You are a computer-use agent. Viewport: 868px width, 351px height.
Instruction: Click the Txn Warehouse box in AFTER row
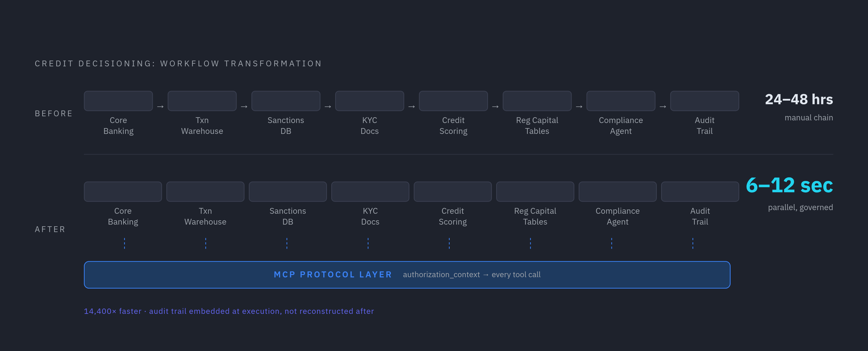(x=205, y=192)
